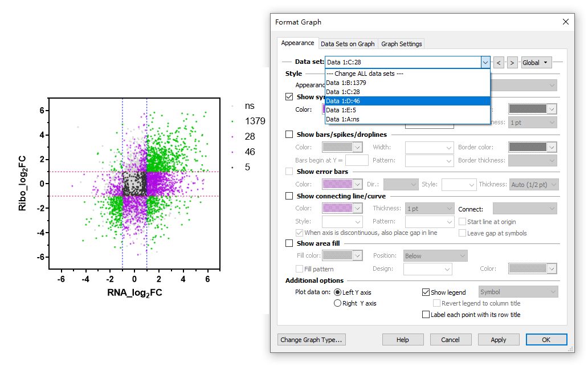Open the error bars Thickness dropdown

click(x=533, y=184)
